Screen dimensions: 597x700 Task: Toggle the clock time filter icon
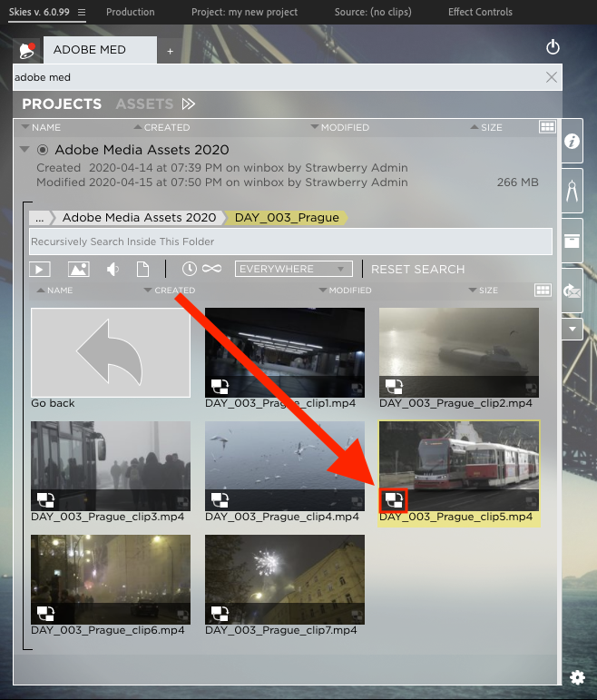(189, 269)
